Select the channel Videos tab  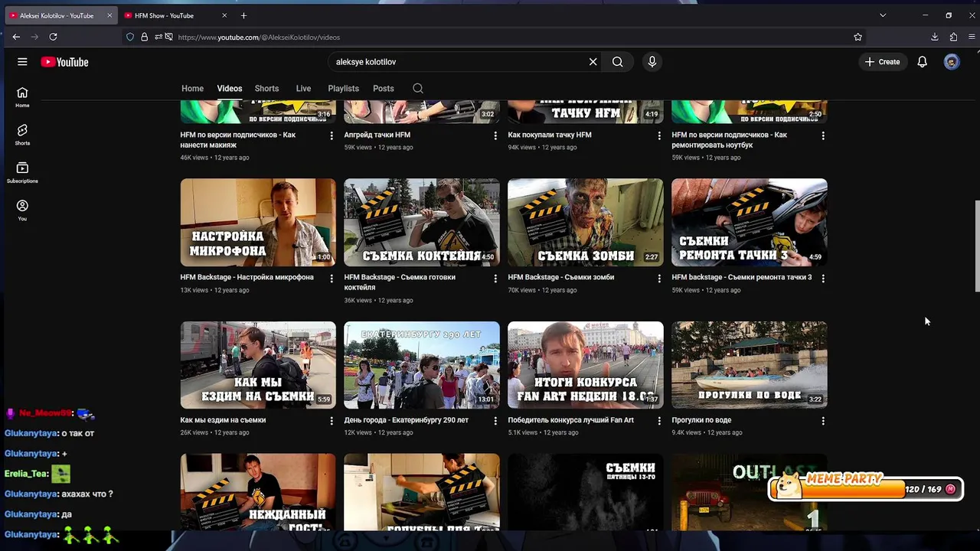click(x=230, y=89)
